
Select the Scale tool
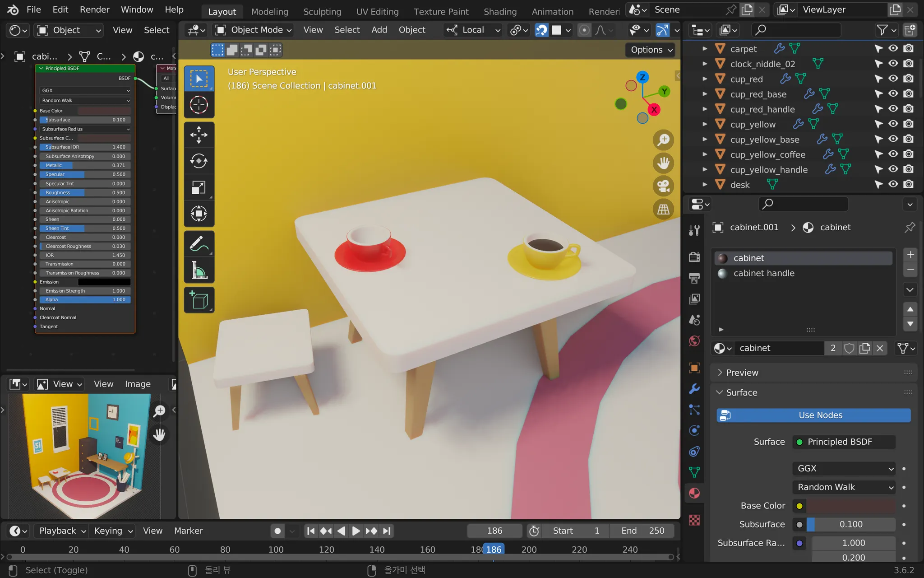(199, 187)
